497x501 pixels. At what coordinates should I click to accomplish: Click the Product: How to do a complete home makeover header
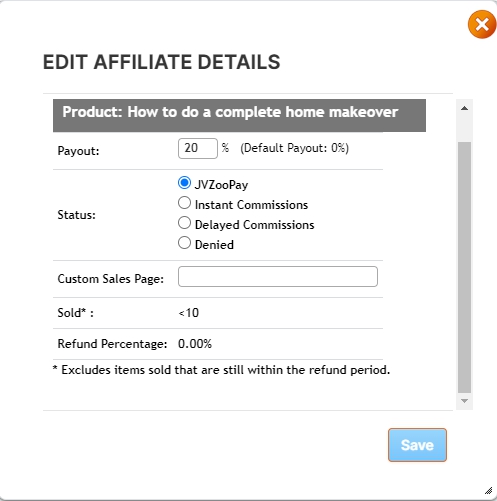239,115
